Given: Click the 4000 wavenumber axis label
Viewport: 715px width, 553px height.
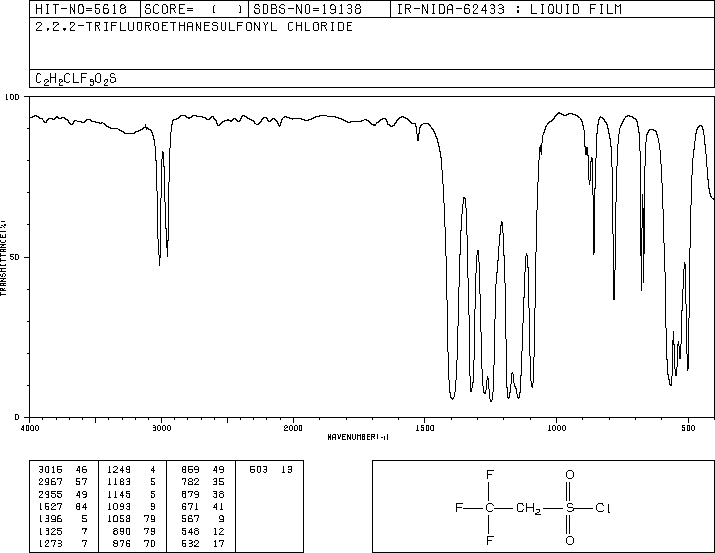Looking at the screenshot, I should [x=30, y=428].
